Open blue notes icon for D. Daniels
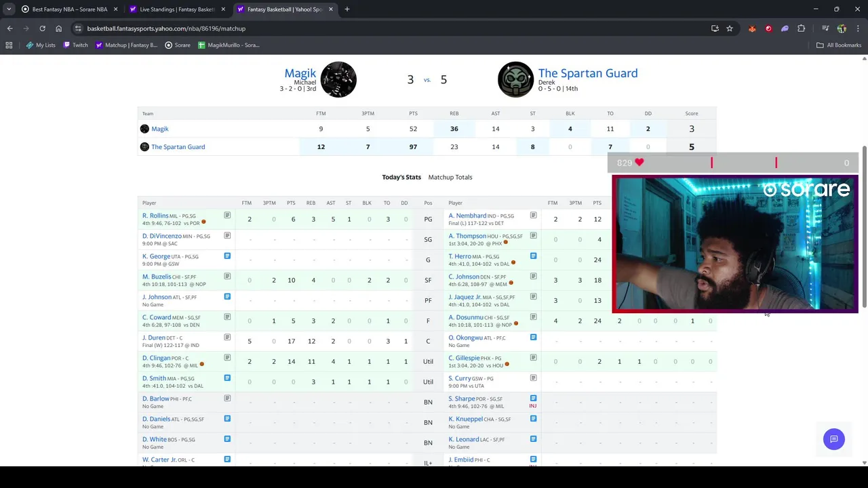This screenshot has width=868, height=488. click(x=227, y=419)
